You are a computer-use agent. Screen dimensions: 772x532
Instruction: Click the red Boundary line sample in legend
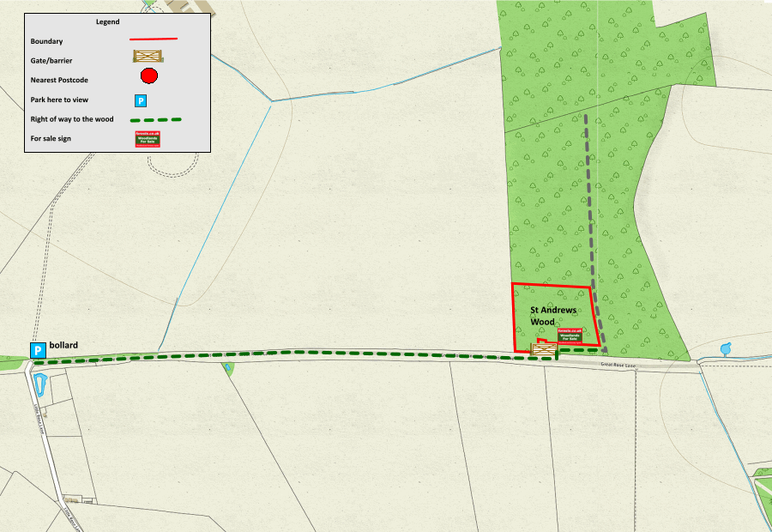click(x=154, y=39)
